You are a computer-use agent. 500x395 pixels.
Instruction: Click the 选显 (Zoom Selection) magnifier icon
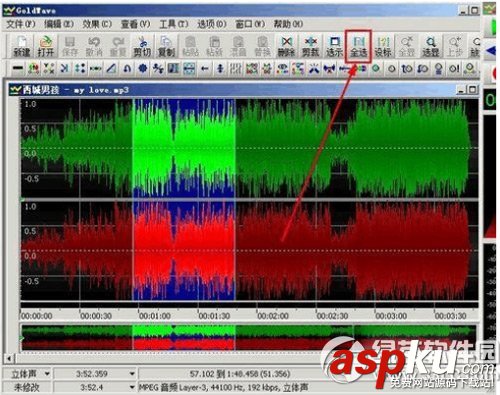(x=431, y=46)
